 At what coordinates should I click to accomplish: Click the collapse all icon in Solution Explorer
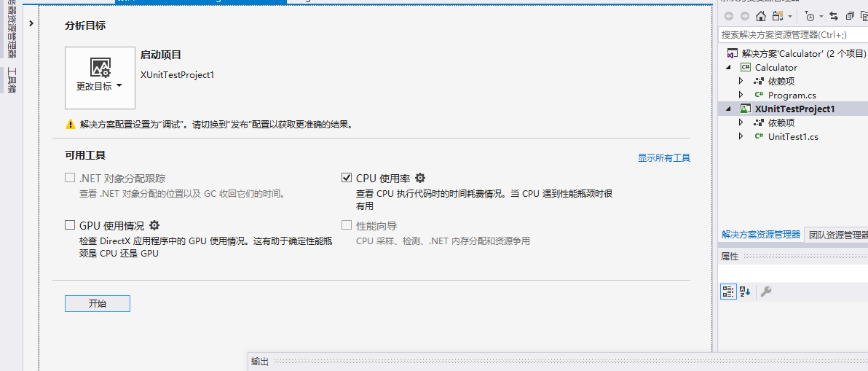[850, 16]
